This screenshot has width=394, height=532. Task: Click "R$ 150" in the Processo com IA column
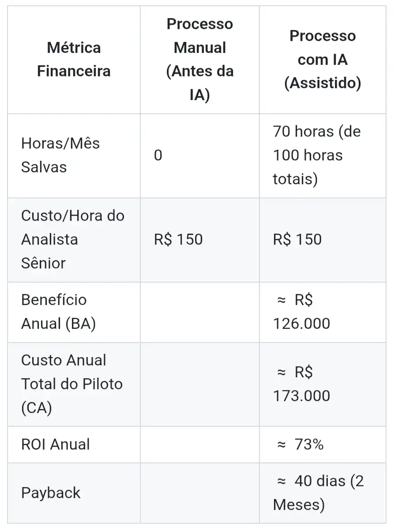297,239
